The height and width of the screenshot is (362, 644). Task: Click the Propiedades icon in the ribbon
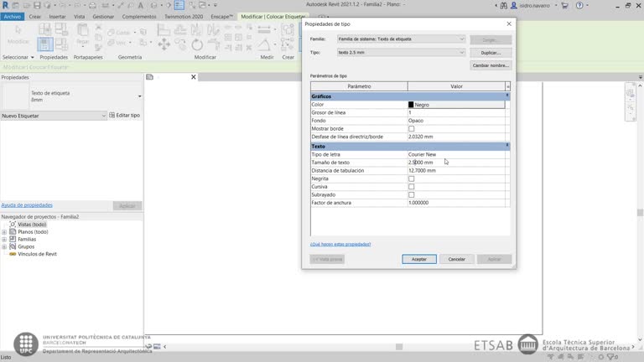pyautogui.click(x=45, y=44)
